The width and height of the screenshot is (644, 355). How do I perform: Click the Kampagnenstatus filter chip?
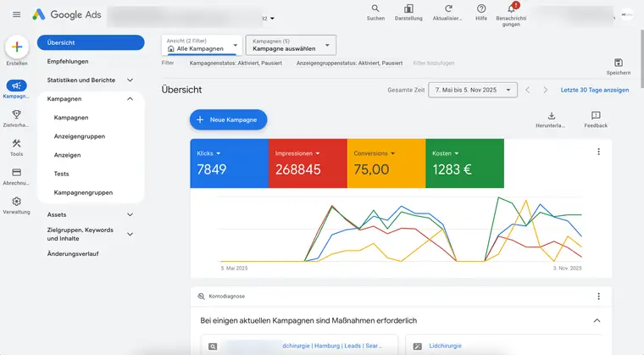click(236, 64)
